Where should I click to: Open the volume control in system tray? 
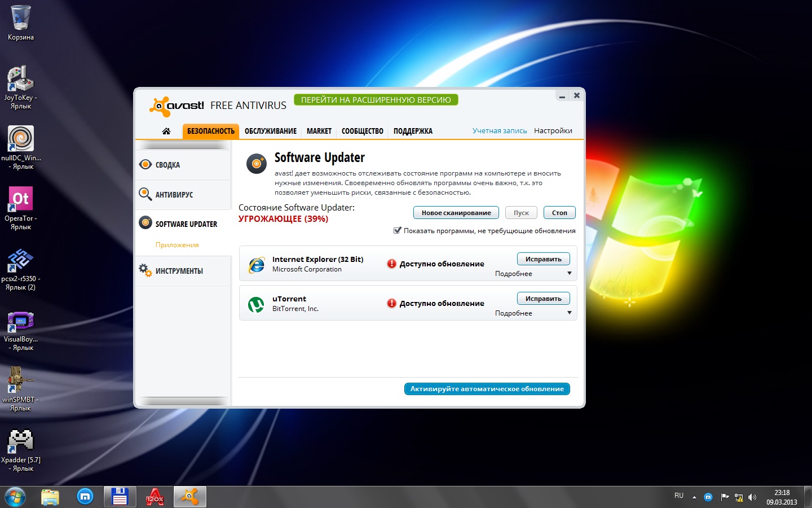coord(752,497)
